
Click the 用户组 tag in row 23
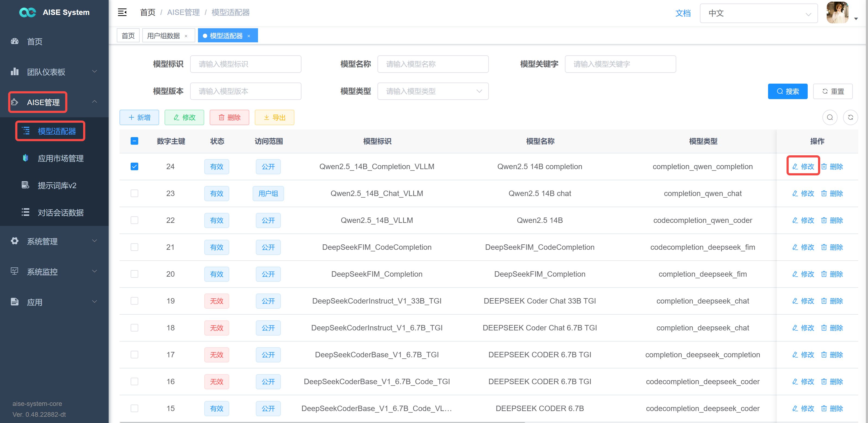pyautogui.click(x=268, y=193)
